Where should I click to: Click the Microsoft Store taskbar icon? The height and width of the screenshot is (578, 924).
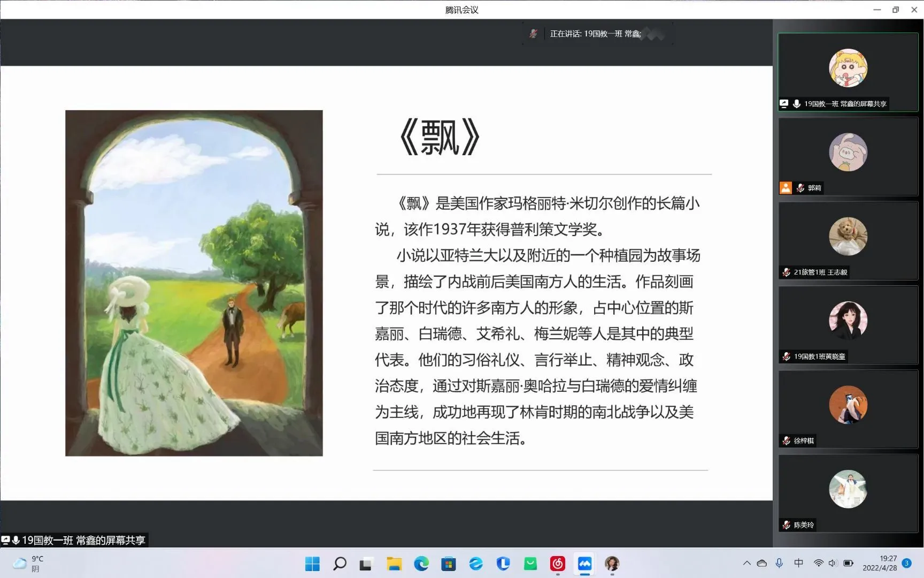(x=449, y=564)
